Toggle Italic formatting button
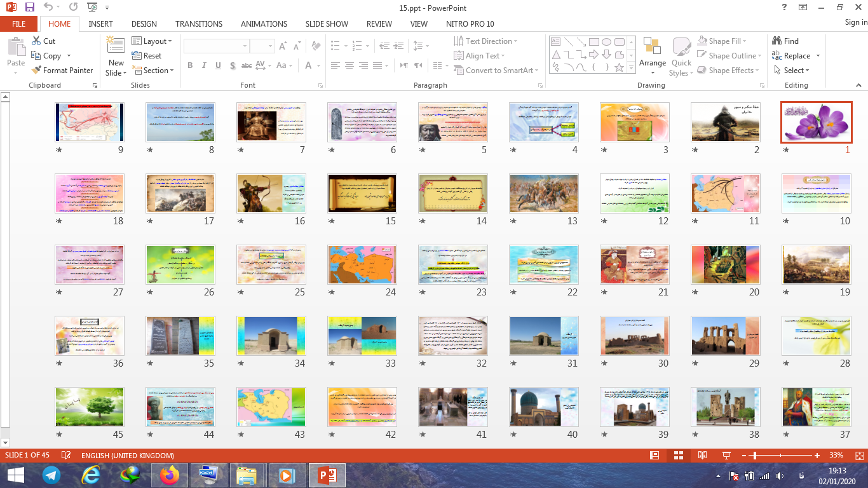868x488 pixels. (x=204, y=65)
